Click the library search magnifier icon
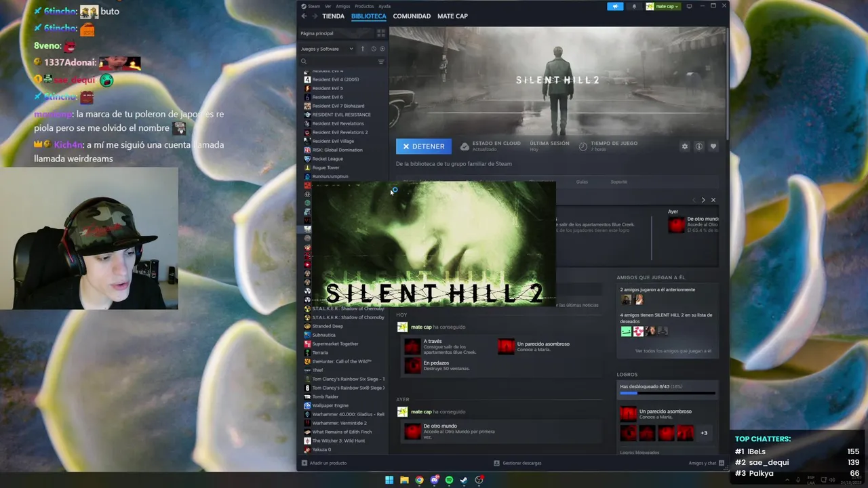Viewport: 868px width, 488px height. point(304,62)
